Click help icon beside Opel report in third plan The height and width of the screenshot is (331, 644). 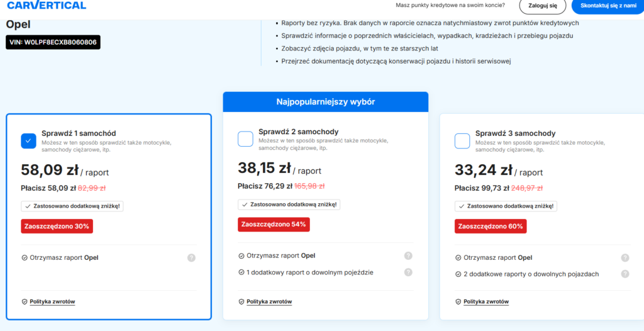[625, 257]
